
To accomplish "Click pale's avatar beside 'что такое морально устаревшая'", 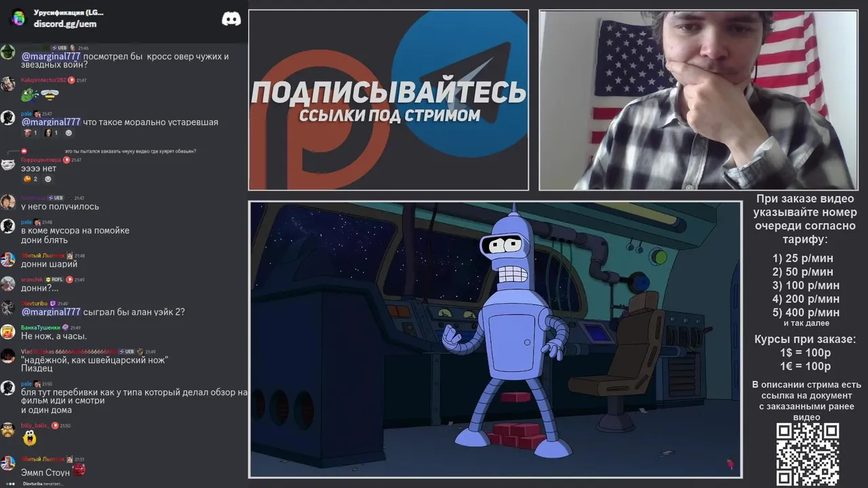I will (x=7, y=118).
